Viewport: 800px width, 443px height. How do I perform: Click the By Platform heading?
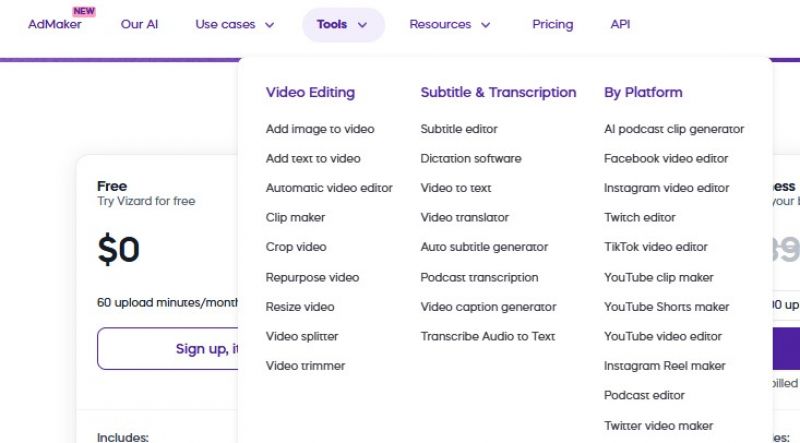pyautogui.click(x=643, y=92)
